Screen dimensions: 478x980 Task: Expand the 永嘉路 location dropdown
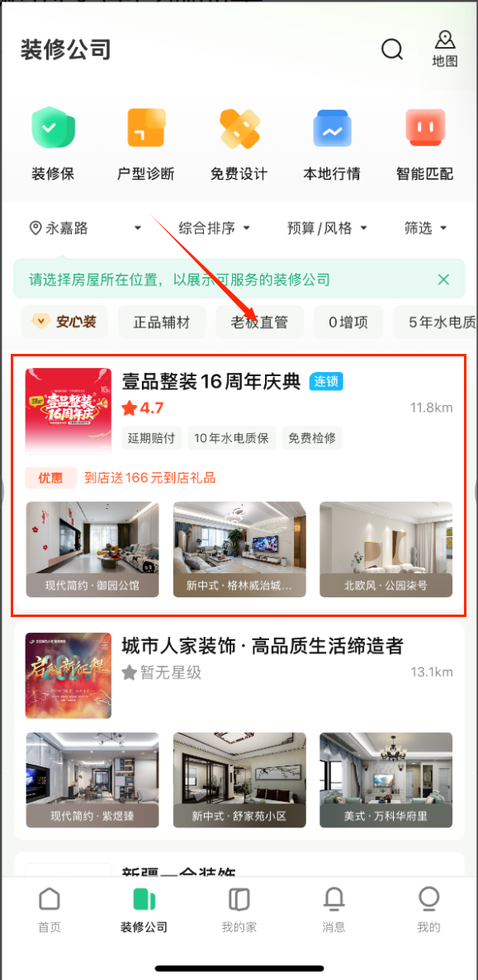click(x=86, y=229)
